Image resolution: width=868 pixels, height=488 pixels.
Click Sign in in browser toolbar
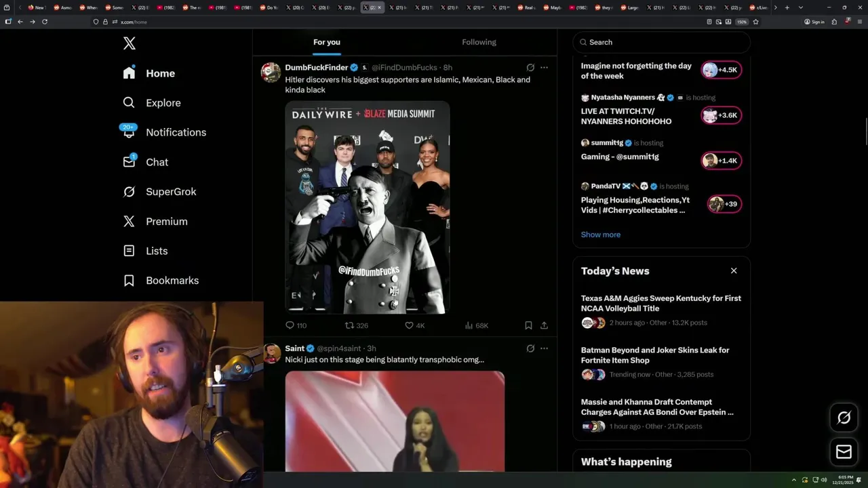(x=814, y=22)
